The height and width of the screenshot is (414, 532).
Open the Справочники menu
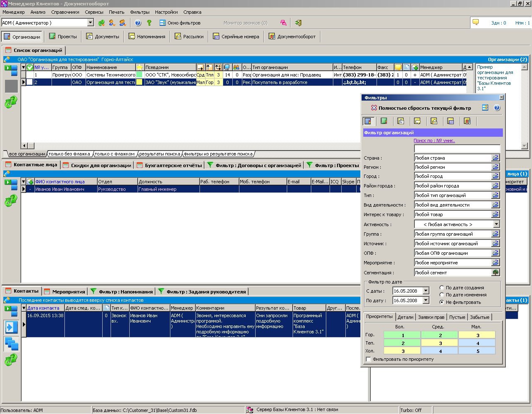(x=65, y=12)
